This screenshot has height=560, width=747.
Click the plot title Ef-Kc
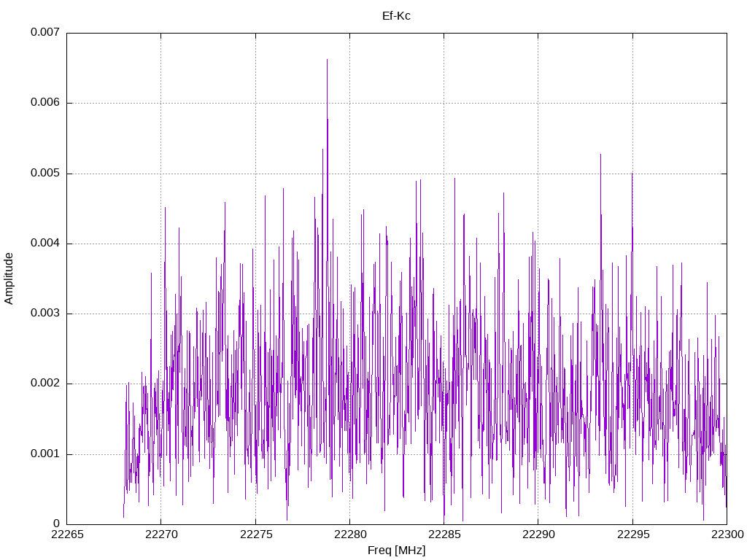click(x=396, y=16)
